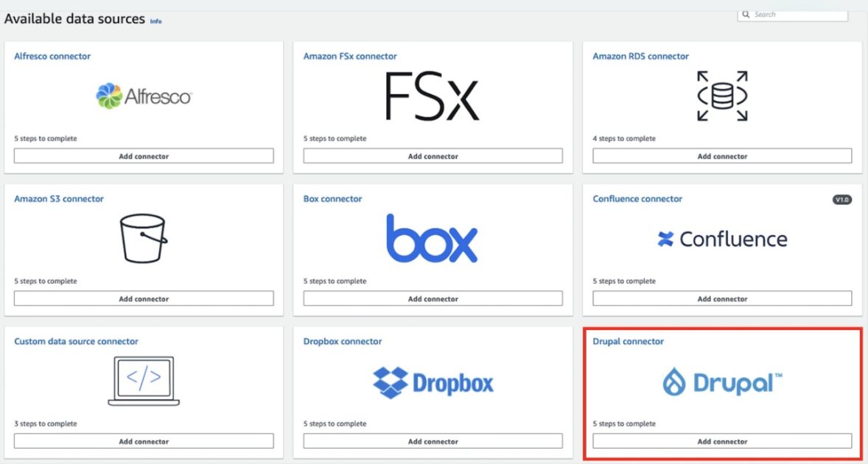Add the Box connector

coord(433,298)
